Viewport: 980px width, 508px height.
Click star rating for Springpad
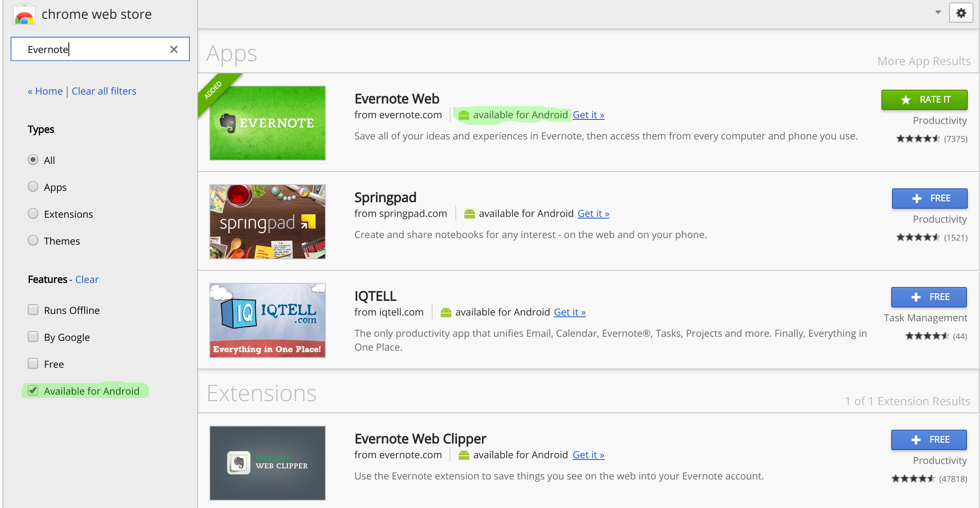pyautogui.click(x=918, y=238)
